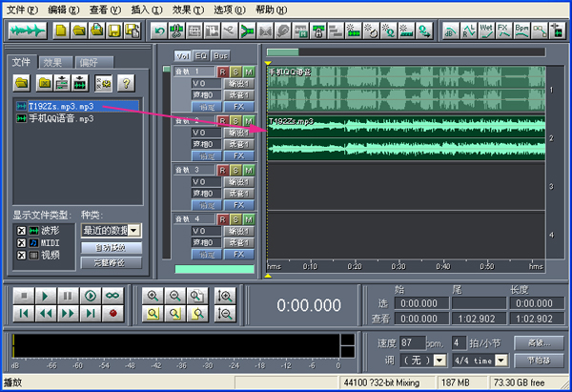Open the 效果(T) menu
This screenshot has height=392, width=572.
188,10
